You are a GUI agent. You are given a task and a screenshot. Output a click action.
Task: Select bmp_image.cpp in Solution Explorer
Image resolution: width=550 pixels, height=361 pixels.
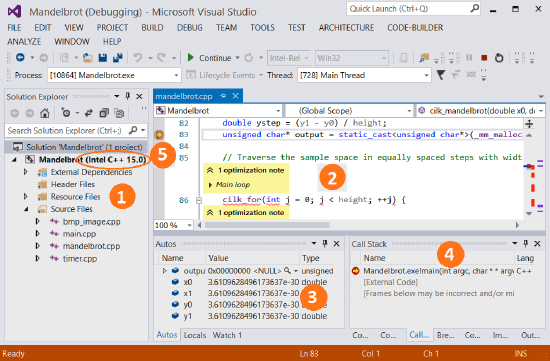pyautogui.click(x=92, y=221)
